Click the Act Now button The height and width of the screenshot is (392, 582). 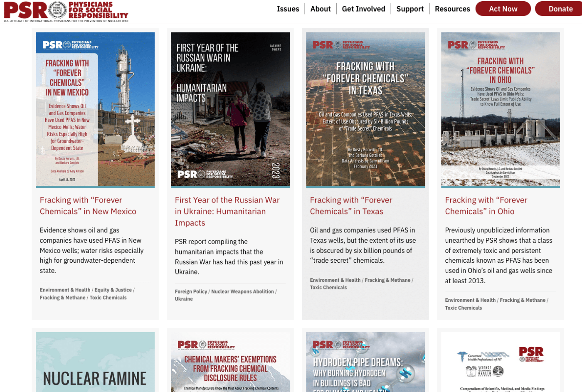coord(503,9)
